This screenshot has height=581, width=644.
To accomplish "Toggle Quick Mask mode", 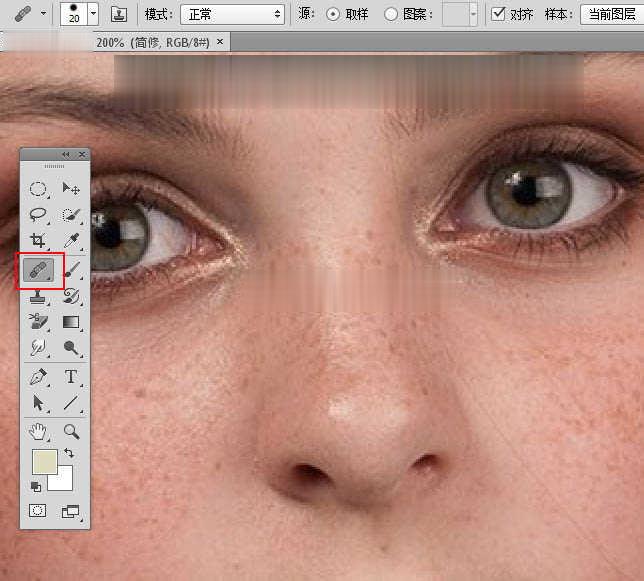I will [x=38, y=510].
